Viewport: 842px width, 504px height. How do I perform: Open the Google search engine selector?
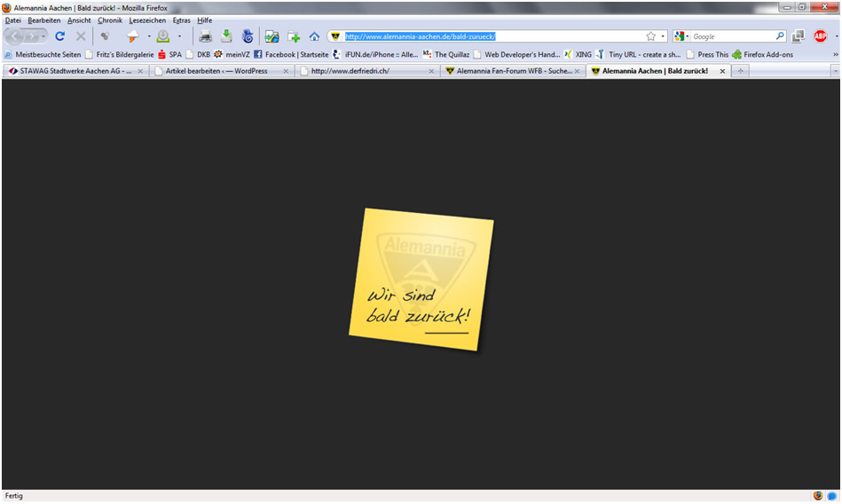682,36
